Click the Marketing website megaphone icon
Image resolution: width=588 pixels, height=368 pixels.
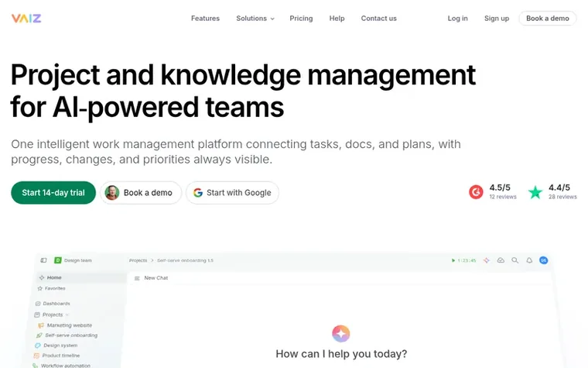[41, 325]
